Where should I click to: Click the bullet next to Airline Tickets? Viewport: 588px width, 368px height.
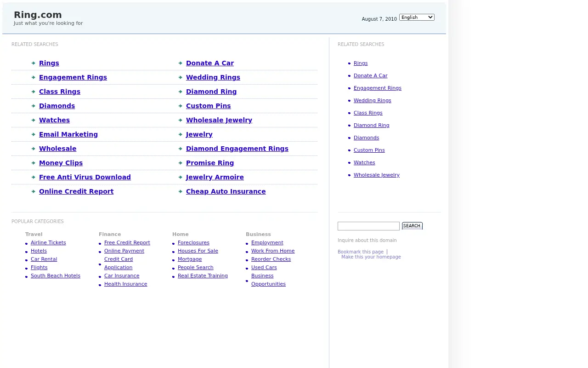pyautogui.click(x=27, y=243)
